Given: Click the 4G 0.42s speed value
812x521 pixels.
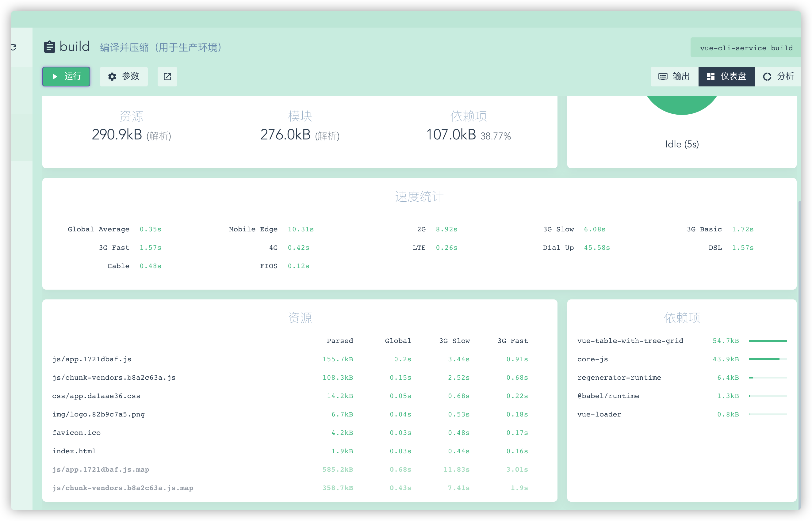Looking at the screenshot, I should coord(298,248).
